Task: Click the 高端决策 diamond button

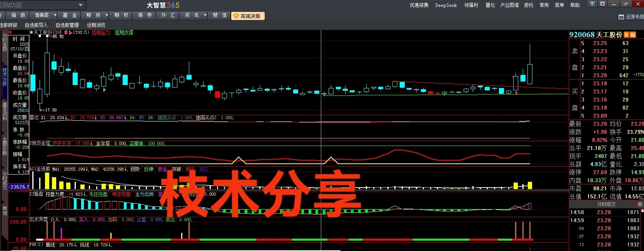Action: [248, 16]
